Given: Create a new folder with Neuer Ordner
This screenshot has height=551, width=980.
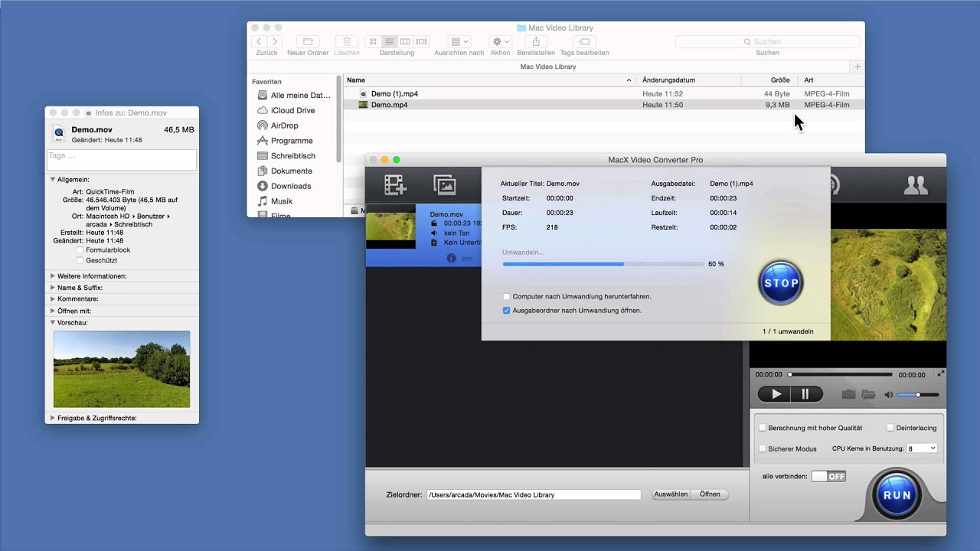Looking at the screenshot, I should coord(308,41).
